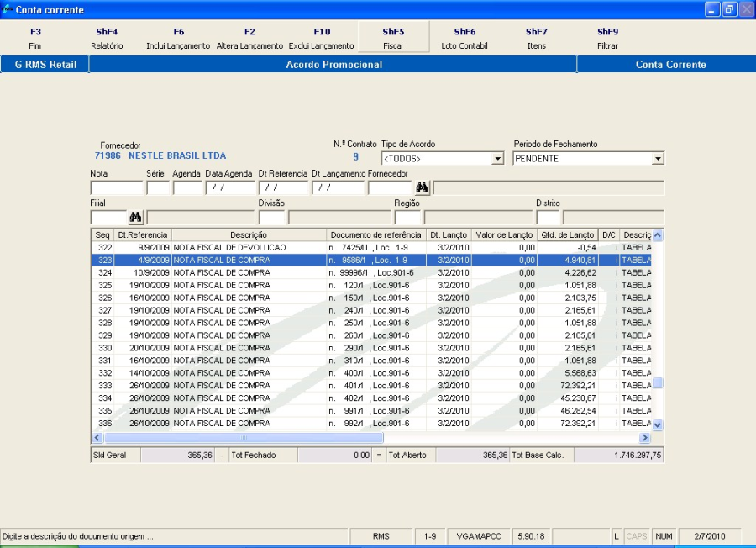Click F10 Exclui Lançamento button
Screen dimensions: 756x548
pos(322,38)
